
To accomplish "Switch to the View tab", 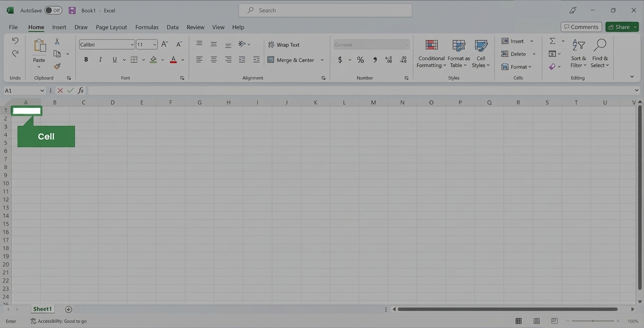I will (219, 27).
